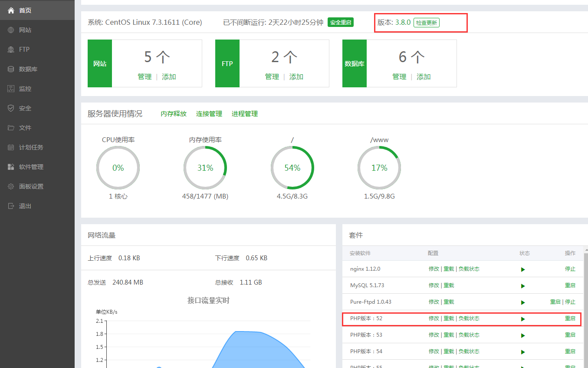
Task: Click the green 数据库 card tile
Action: coord(355,63)
